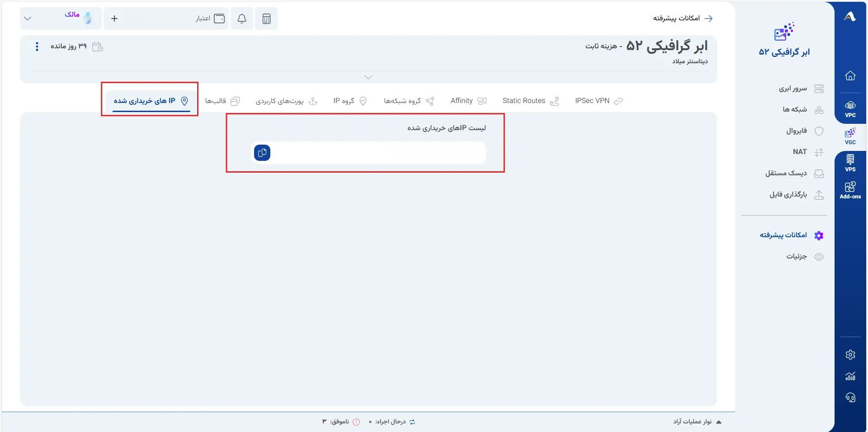Screen dimensions: 868x432
Task: Open شبکه ها in the side menu
Action: [803, 109]
